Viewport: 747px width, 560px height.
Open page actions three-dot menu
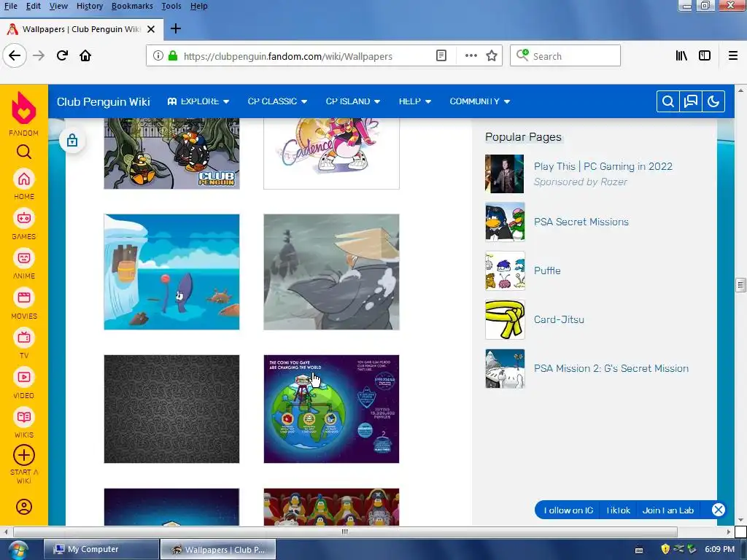pos(471,55)
